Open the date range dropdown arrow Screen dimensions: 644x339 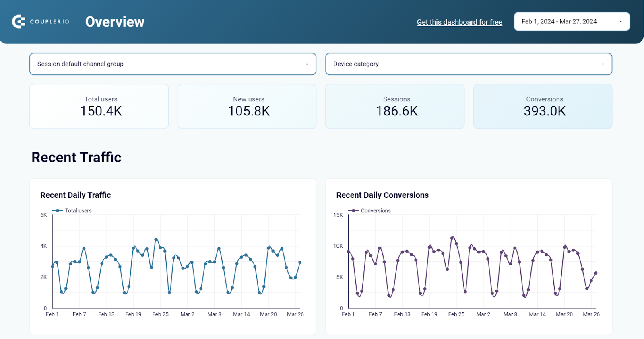click(x=621, y=22)
